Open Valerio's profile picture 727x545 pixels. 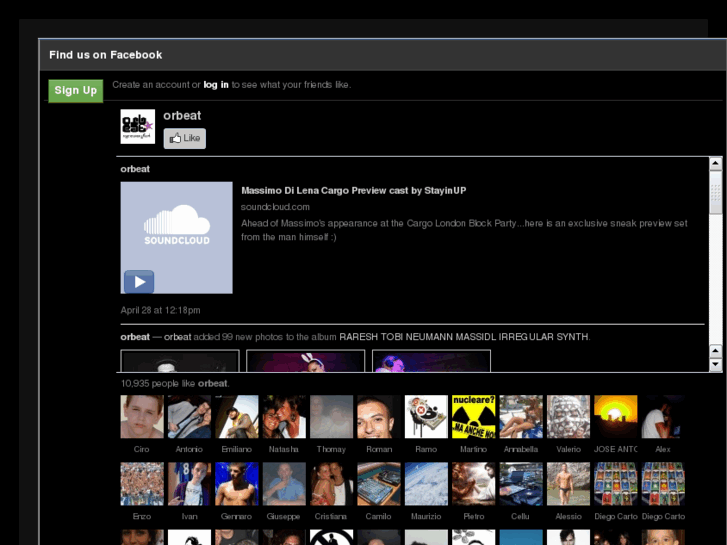tap(568, 417)
